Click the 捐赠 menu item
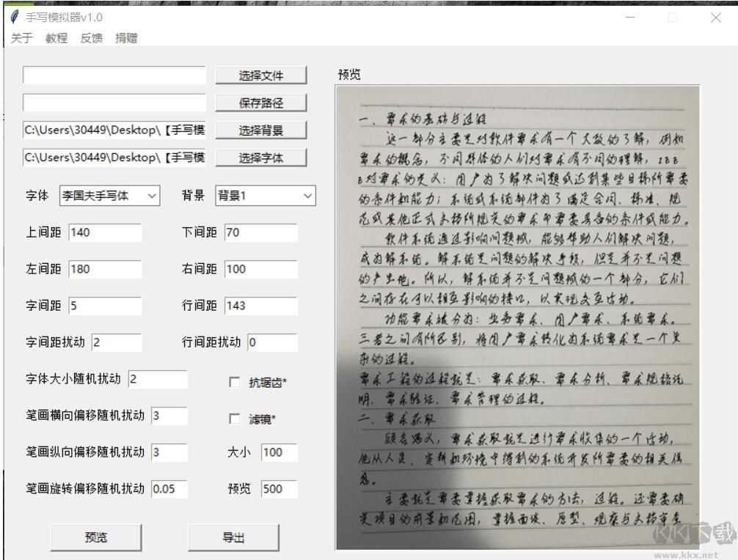The height and width of the screenshot is (560, 738). click(126, 37)
